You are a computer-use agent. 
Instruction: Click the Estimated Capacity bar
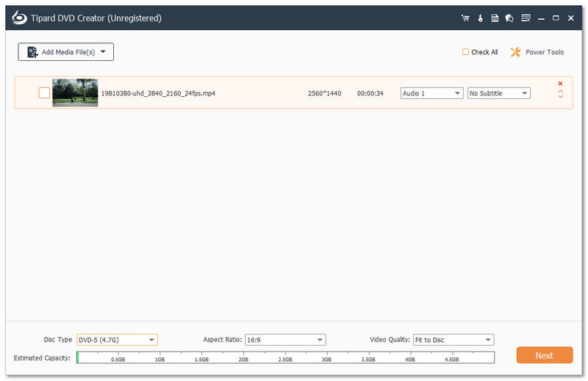pos(285,358)
